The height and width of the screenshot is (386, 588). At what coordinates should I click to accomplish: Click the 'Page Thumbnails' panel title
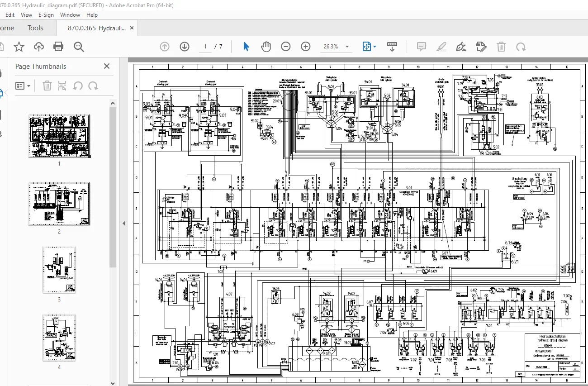pos(41,66)
